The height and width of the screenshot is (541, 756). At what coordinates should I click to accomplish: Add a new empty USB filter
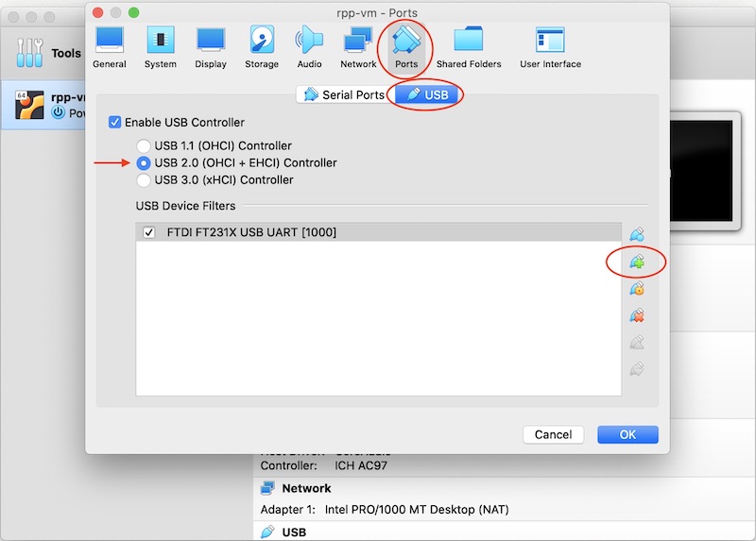click(637, 234)
